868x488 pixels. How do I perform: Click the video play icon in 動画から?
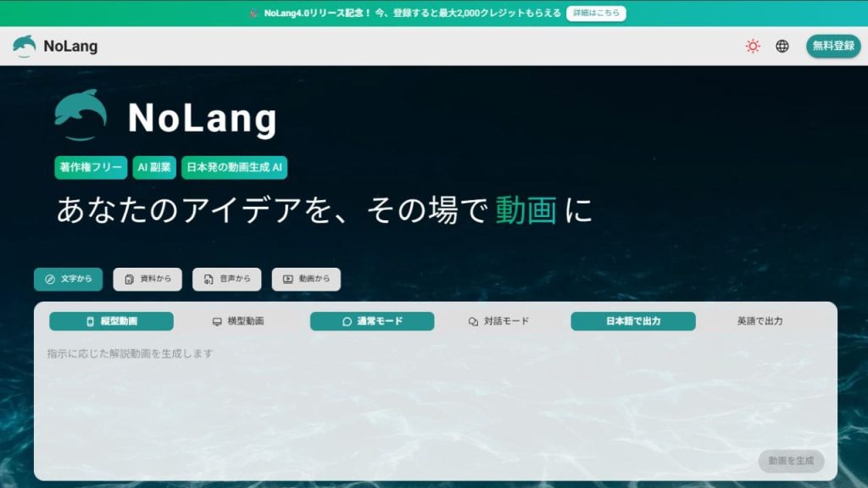click(288, 280)
